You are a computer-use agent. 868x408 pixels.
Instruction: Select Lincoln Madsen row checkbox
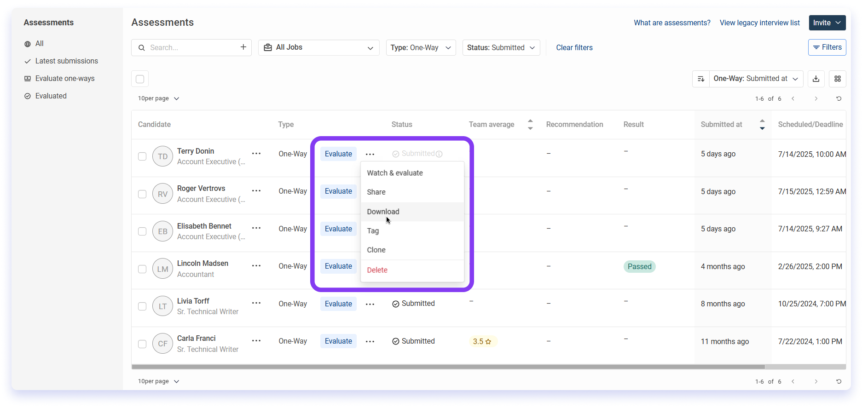[142, 269]
